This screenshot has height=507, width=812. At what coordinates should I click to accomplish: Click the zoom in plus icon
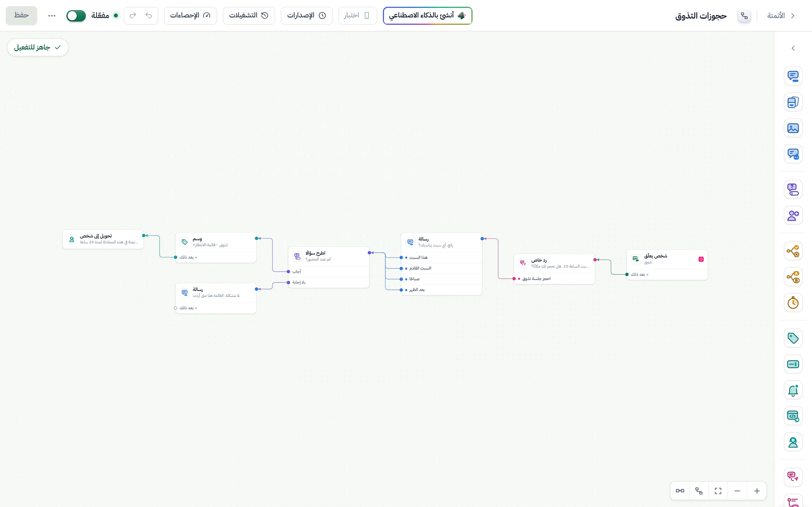[x=757, y=491]
